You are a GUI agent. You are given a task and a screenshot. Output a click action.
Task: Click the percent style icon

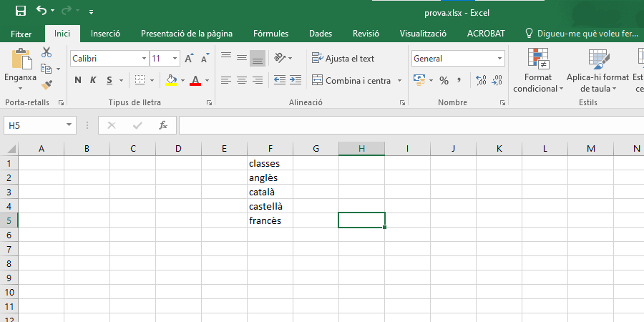click(x=444, y=80)
